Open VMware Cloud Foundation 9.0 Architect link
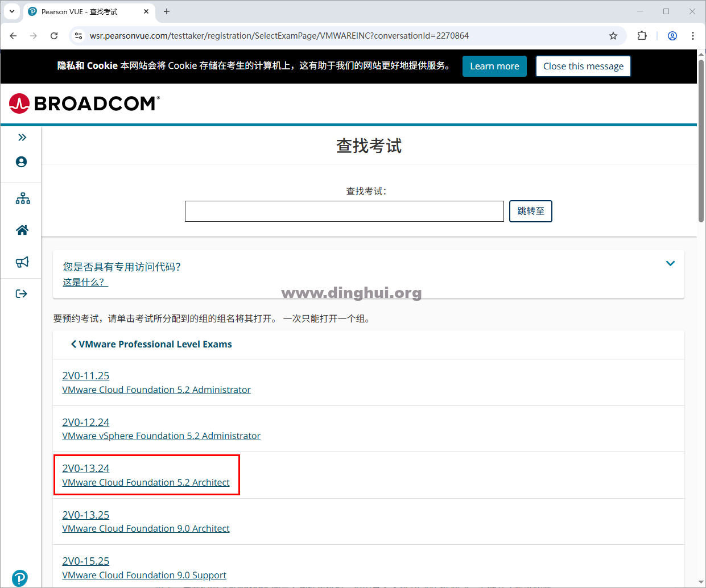706x588 pixels. [x=146, y=528]
